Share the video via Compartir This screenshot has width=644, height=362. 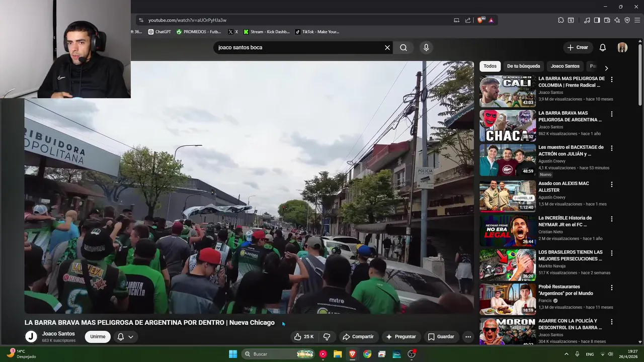[358, 337]
